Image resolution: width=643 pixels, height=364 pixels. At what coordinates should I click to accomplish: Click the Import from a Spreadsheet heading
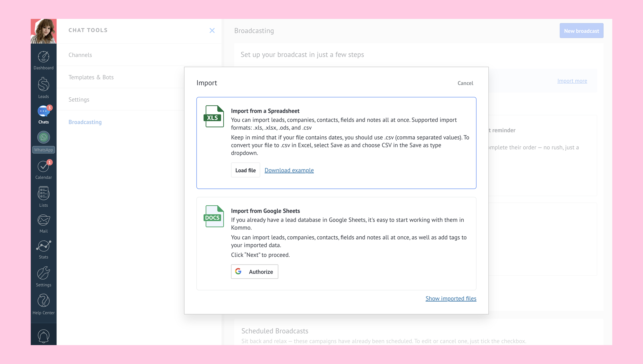265,111
